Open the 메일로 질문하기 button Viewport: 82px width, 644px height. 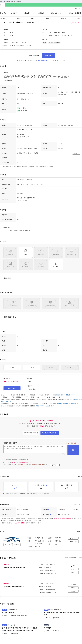(55, 465)
